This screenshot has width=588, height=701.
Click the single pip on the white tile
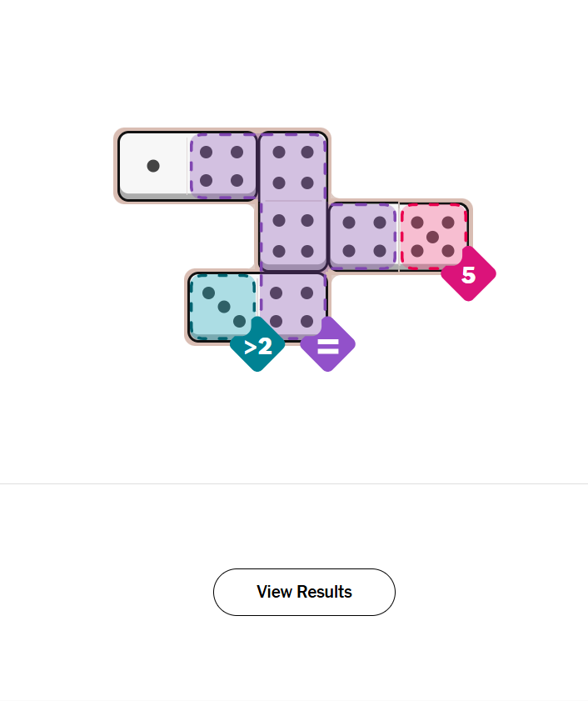(x=153, y=166)
